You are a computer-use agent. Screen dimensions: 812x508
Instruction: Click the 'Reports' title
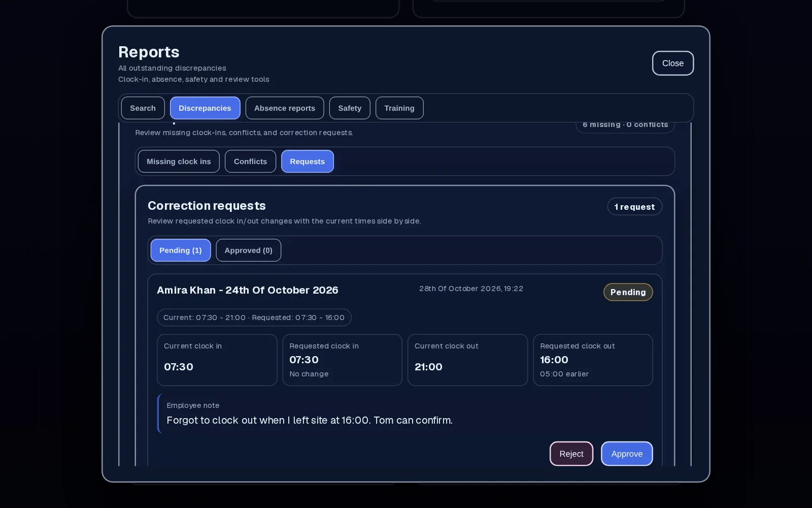(149, 52)
